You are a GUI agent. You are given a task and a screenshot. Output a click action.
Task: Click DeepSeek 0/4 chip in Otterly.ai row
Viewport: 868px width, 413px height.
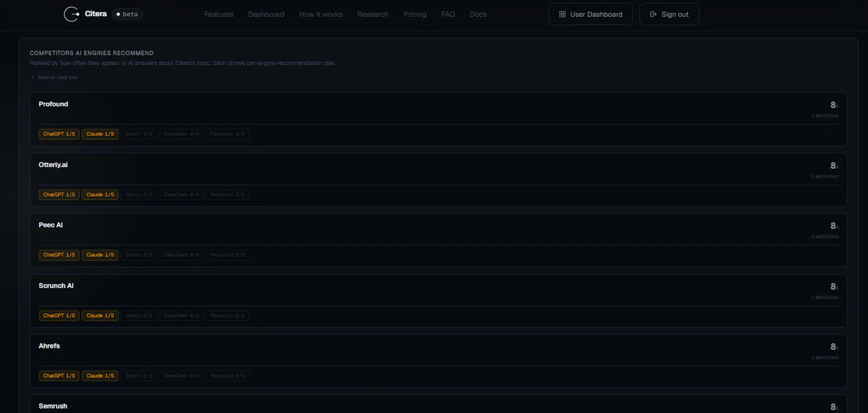click(182, 195)
